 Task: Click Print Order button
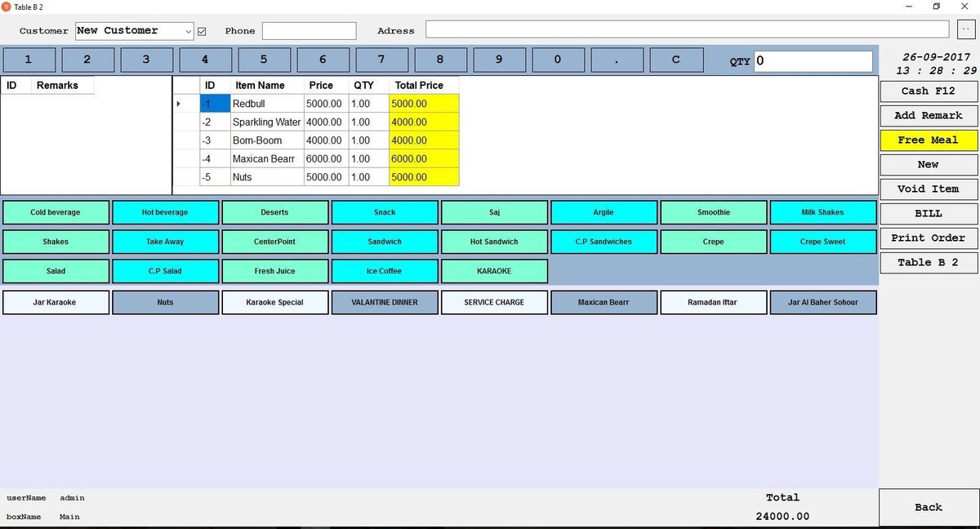pyautogui.click(x=929, y=238)
